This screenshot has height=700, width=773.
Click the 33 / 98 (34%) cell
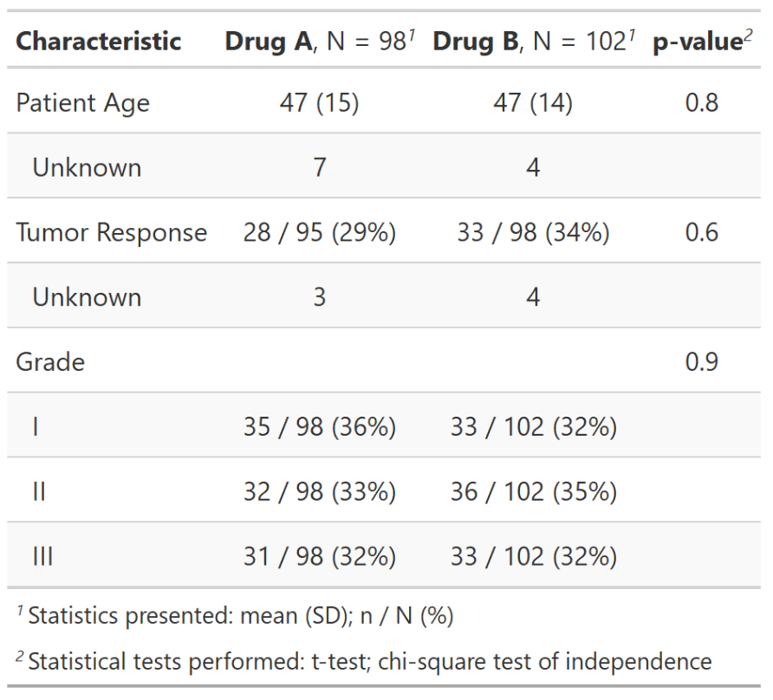click(x=533, y=232)
